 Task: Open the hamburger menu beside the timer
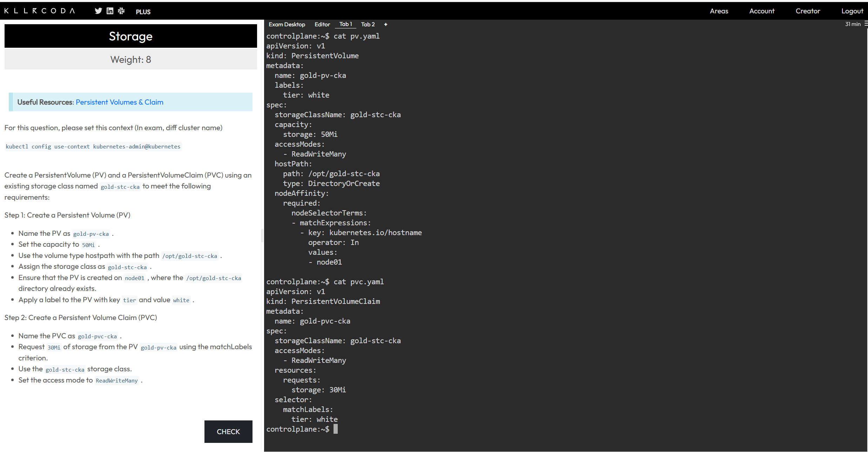click(x=866, y=24)
